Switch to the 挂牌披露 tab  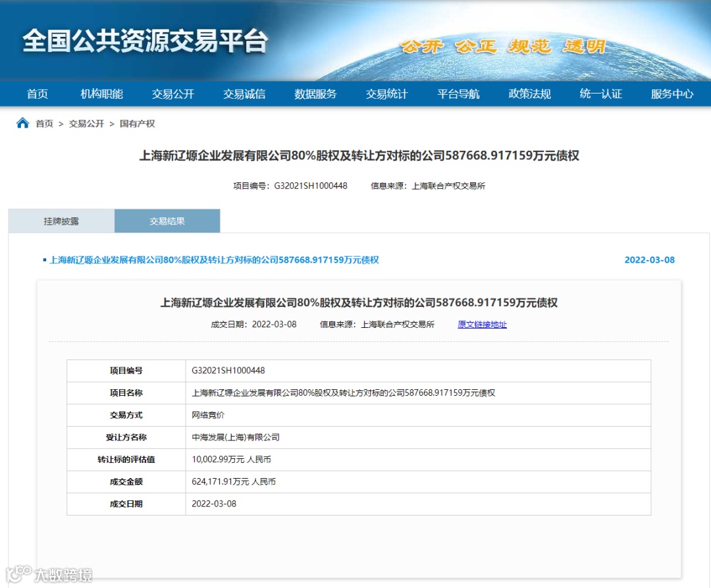coord(61,221)
